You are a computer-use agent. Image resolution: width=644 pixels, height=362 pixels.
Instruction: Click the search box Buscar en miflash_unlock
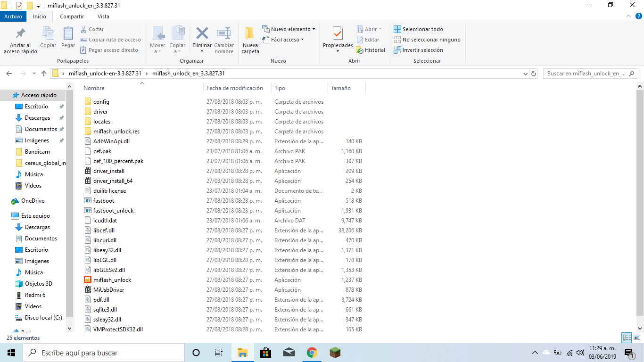point(591,74)
